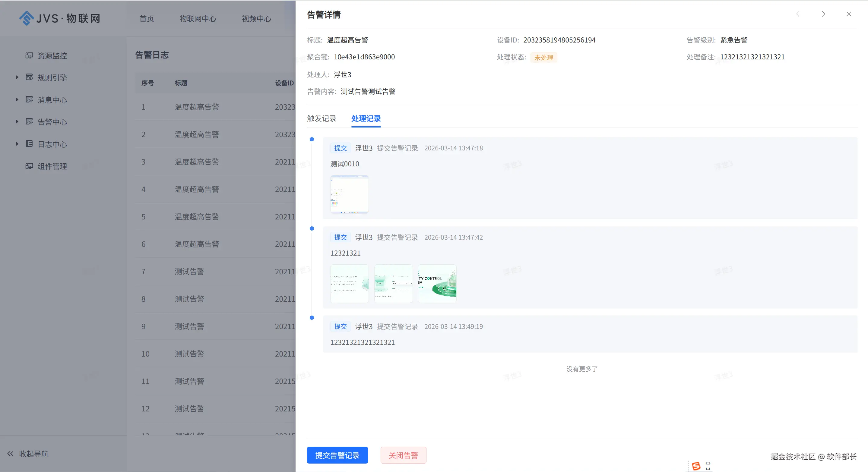Click the 提交告警记录 button

point(337,455)
